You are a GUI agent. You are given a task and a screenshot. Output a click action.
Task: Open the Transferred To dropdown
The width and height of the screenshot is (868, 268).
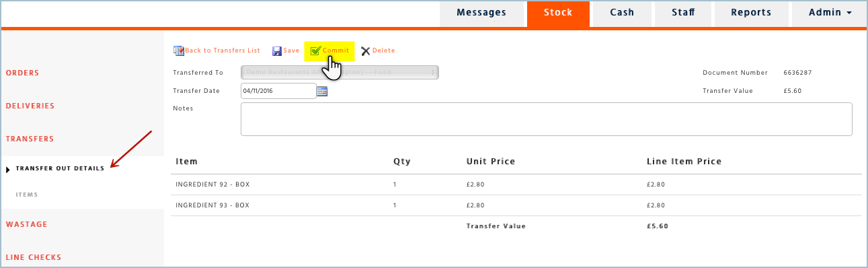point(340,72)
